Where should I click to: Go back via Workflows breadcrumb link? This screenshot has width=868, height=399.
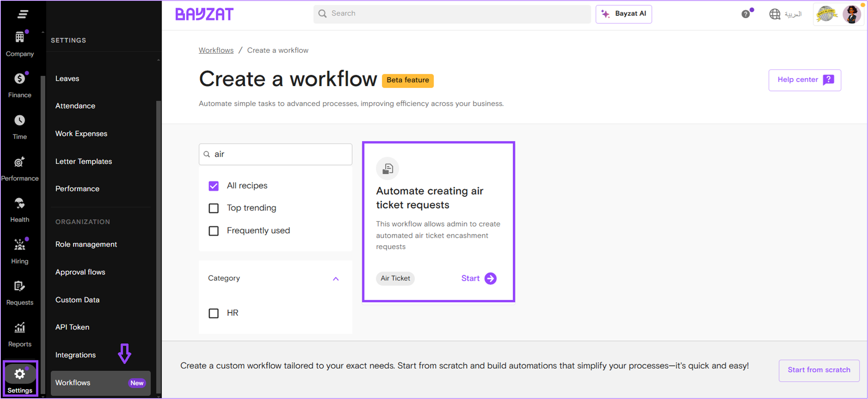click(x=216, y=50)
